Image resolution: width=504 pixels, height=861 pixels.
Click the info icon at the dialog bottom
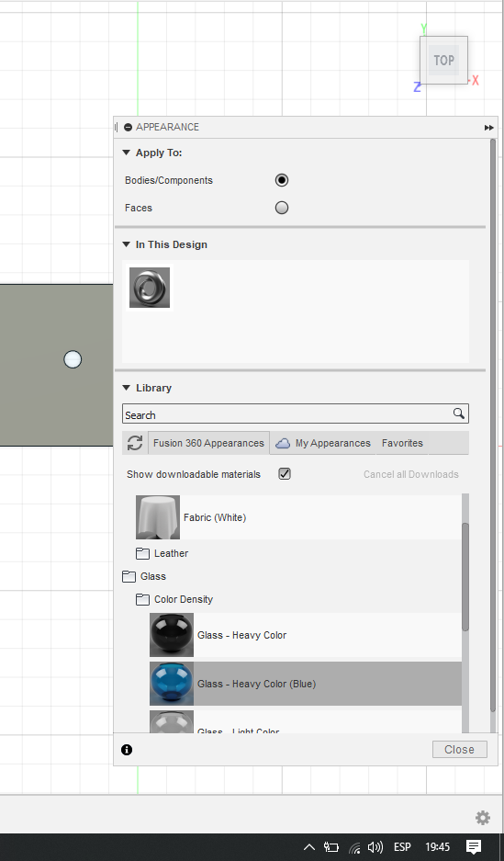(127, 750)
